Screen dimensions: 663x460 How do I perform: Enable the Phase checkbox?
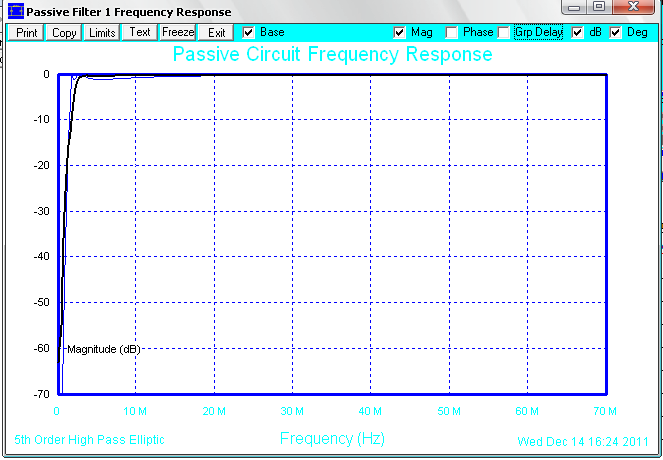(x=452, y=33)
